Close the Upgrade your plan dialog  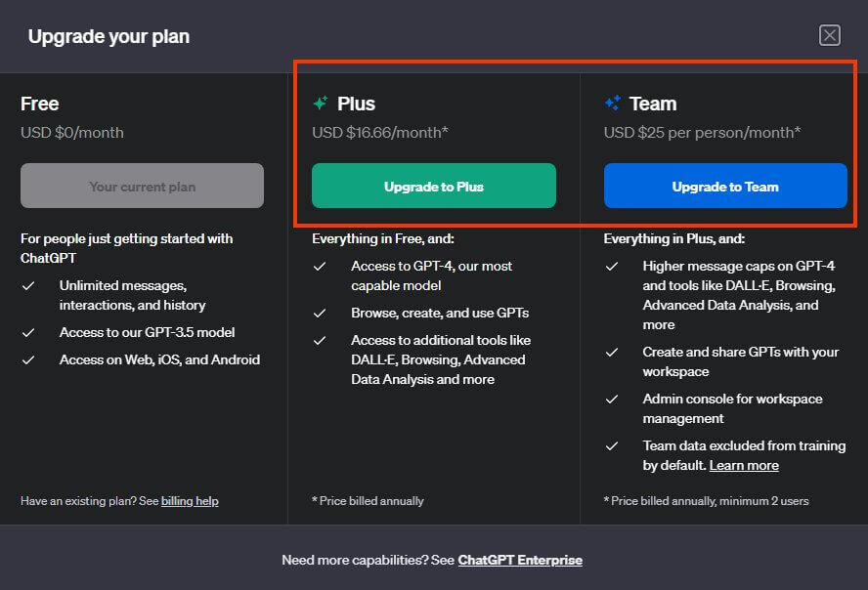[x=830, y=35]
